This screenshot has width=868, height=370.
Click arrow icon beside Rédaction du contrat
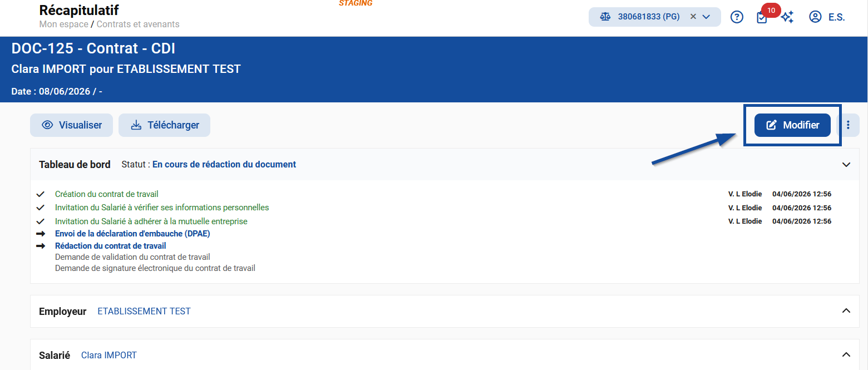coord(40,245)
